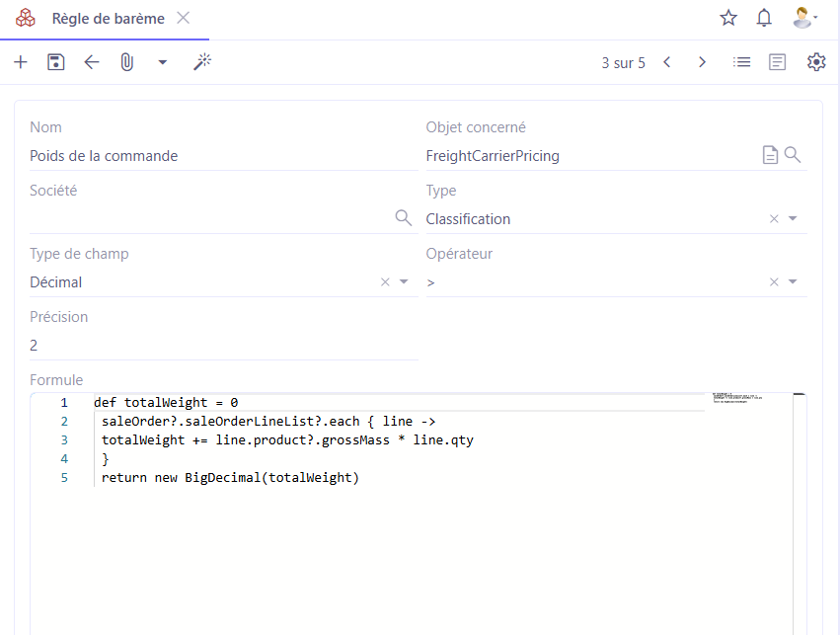Viewport: 840px width, 635px height.
Task: Mark this record as favorite with star
Action: (x=728, y=18)
